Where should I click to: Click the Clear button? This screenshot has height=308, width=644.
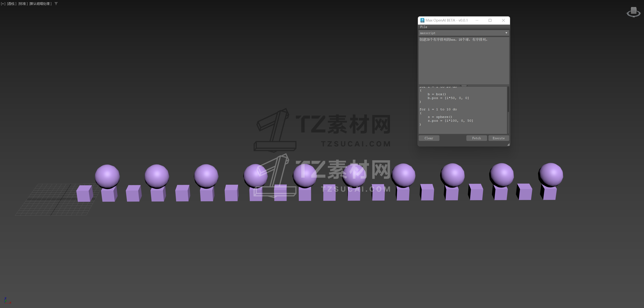429,138
